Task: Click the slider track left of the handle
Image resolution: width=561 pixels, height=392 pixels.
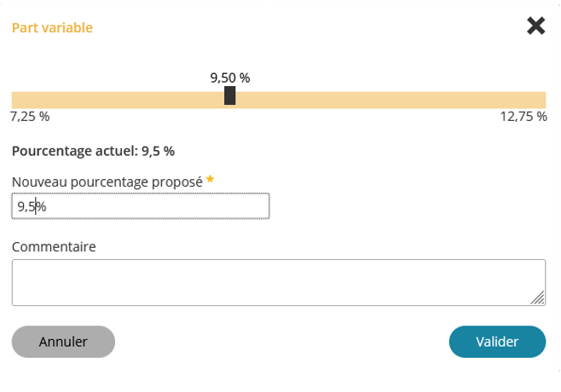Action: pyautogui.click(x=119, y=99)
